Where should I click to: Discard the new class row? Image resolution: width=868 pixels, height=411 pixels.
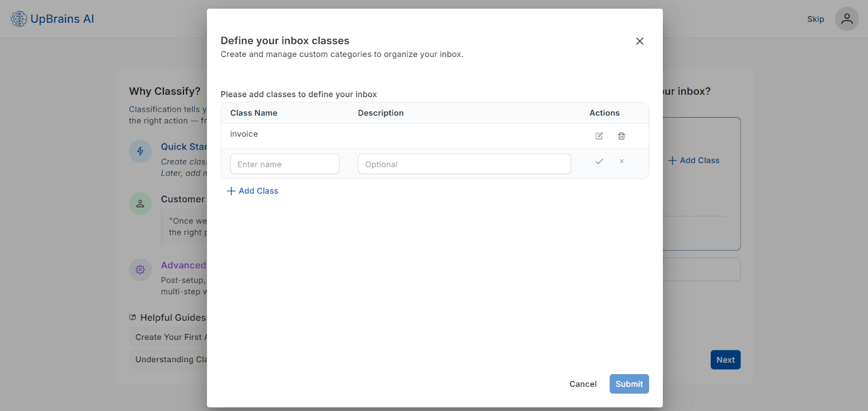click(622, 162)
